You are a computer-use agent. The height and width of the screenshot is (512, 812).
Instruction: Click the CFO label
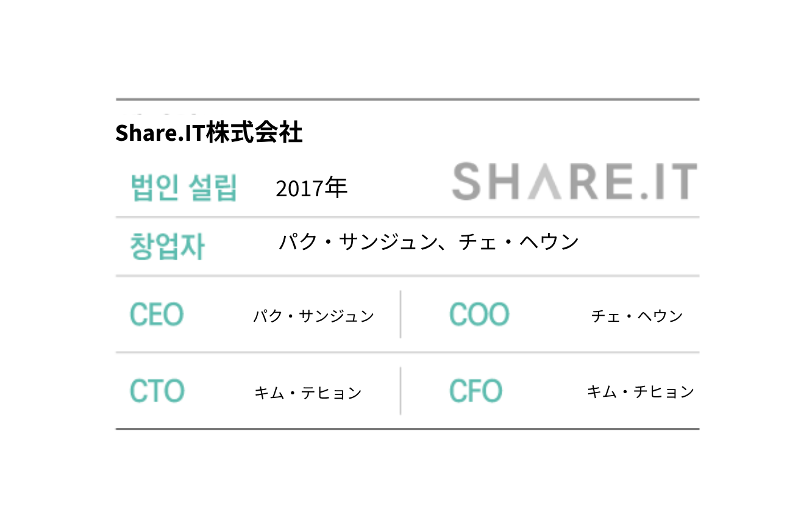pyautogui.click(x=475, y=391)
